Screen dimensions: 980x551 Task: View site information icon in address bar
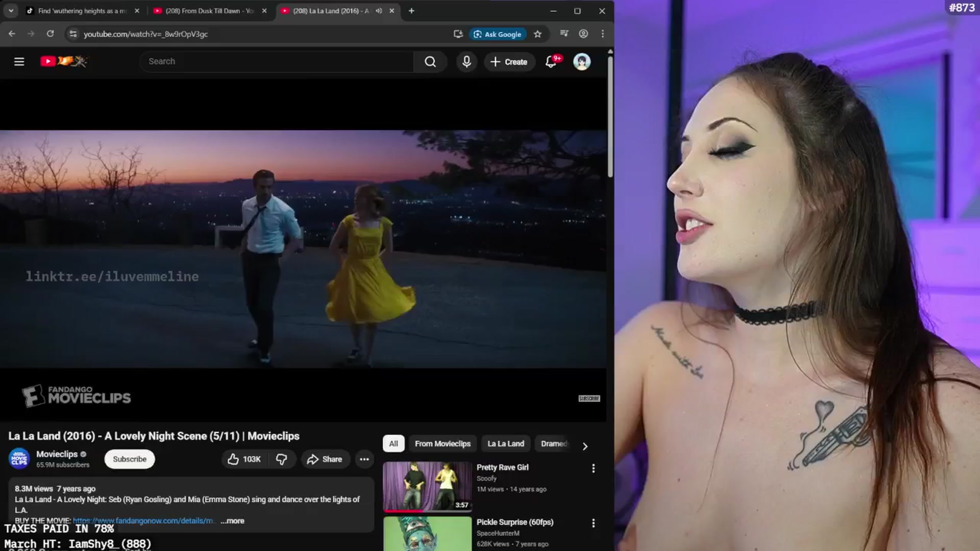click(73, 34)
